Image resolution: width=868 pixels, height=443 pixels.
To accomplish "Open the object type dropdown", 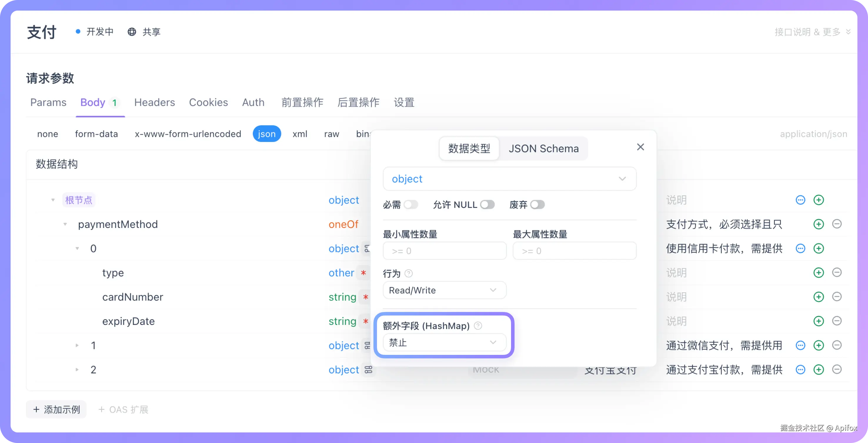I will [x=509, y=179].
